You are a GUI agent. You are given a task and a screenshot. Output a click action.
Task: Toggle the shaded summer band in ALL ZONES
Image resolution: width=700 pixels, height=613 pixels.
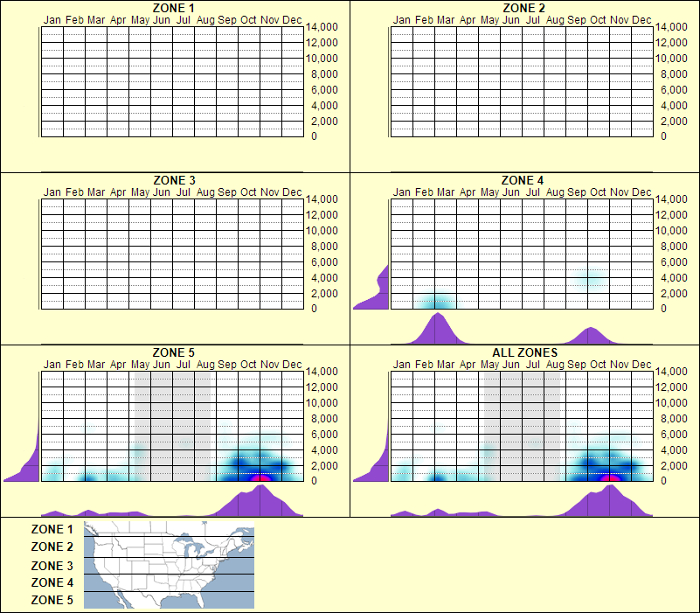click(x=520, y=411)
